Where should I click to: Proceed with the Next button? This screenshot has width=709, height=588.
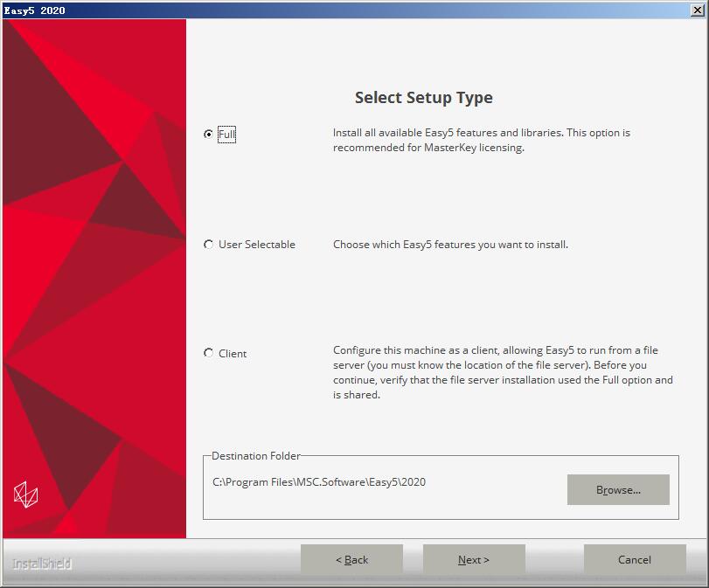tap(474, 559)
